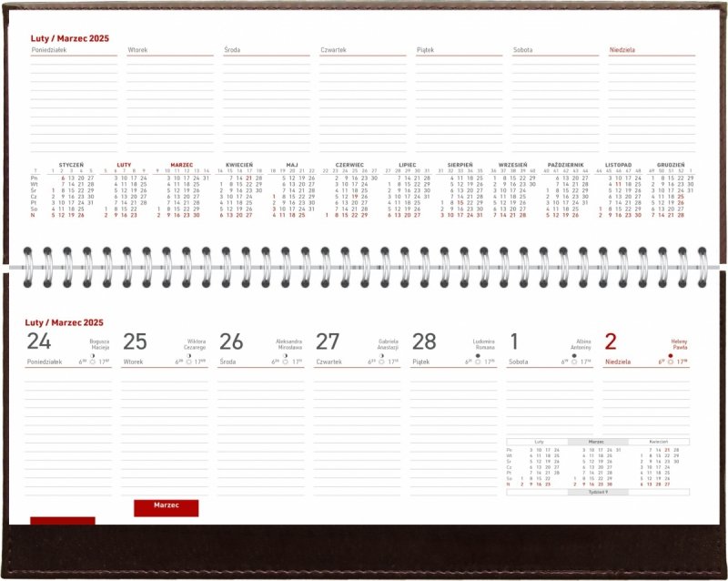Screen dimensions: 728x581
Task: Click the moon phase icon for Tuesday 25
Action: click(x=187, y=355)
